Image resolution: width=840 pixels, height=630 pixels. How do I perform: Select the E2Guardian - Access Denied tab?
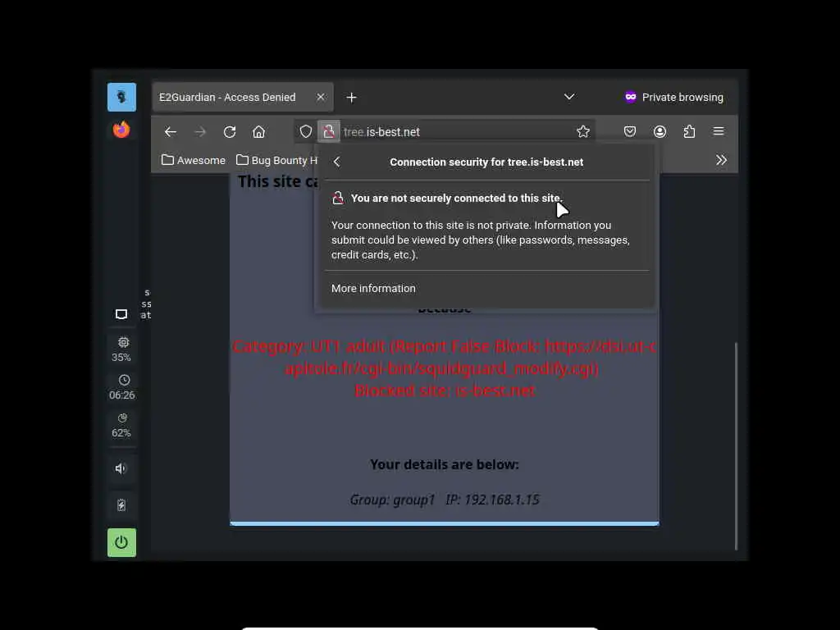243,97
